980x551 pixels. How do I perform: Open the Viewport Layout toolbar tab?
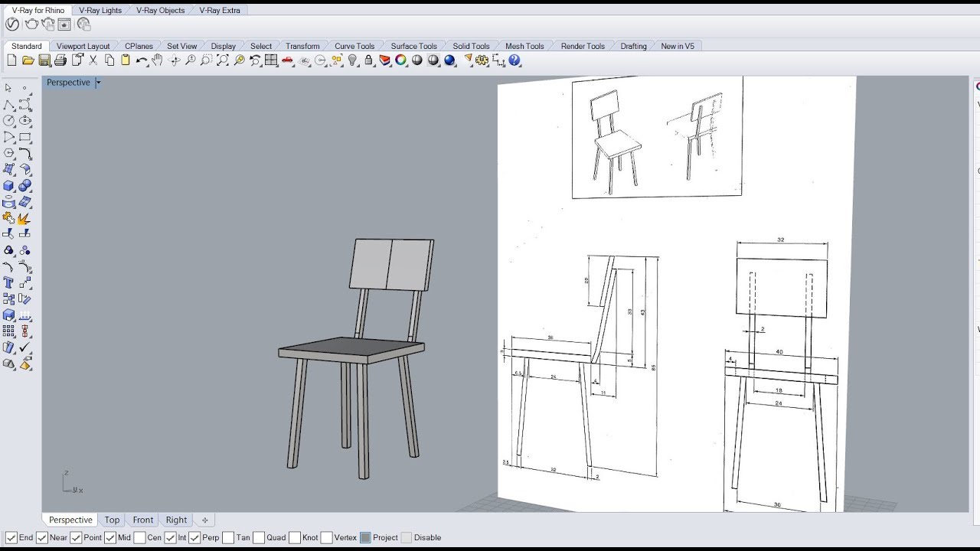pos(83,46)
